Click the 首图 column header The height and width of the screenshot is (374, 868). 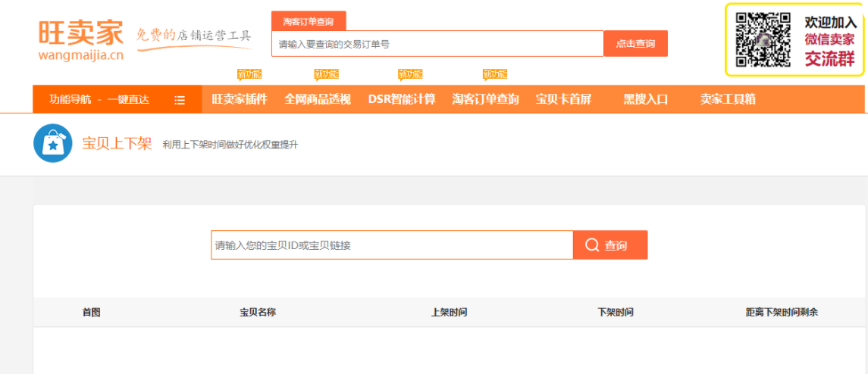click(91, 313)
